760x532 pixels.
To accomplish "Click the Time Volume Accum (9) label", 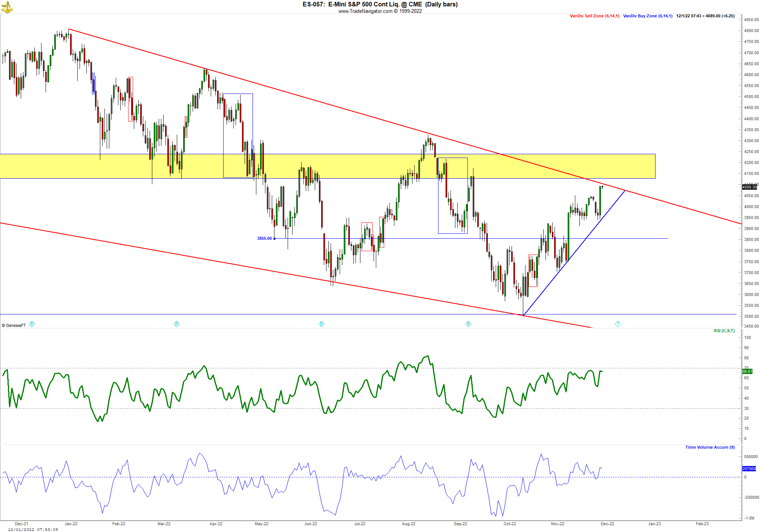I will (x=710, y=447).
